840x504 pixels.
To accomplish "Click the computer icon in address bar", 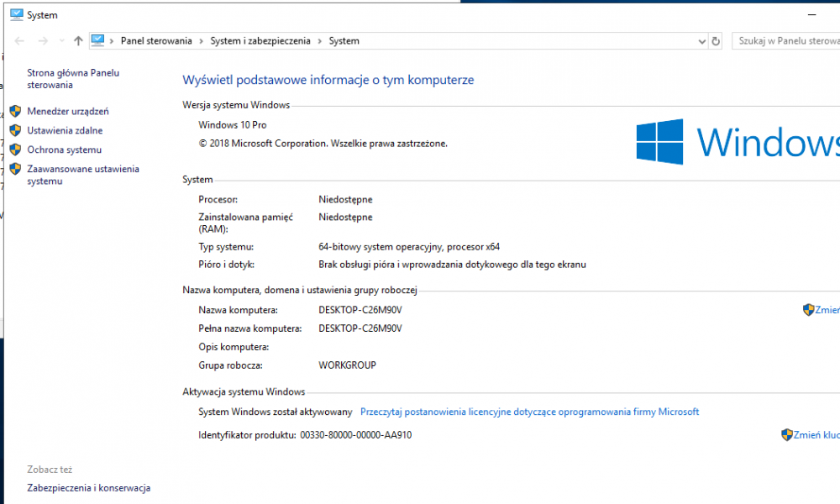I will coord(97,40).
